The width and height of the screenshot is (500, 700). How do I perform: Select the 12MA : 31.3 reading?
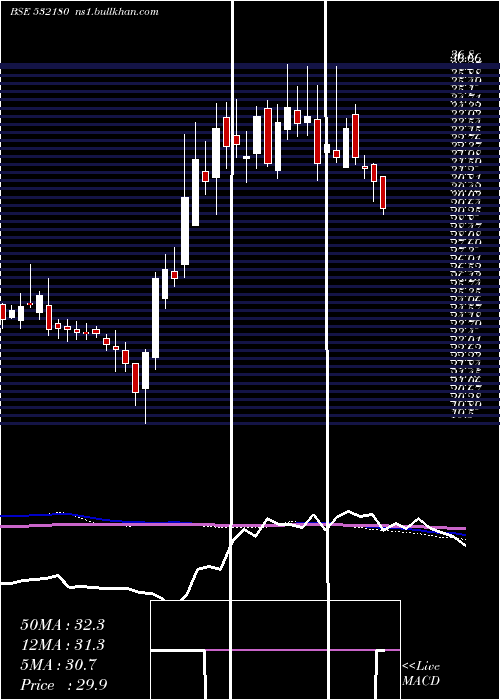pos(62,645)
